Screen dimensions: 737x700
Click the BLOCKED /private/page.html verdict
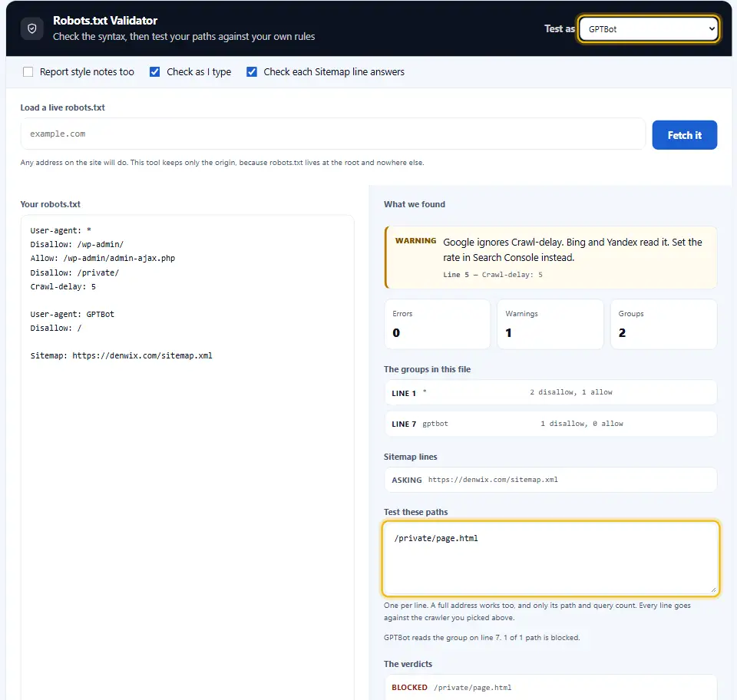tap(550, 687)
